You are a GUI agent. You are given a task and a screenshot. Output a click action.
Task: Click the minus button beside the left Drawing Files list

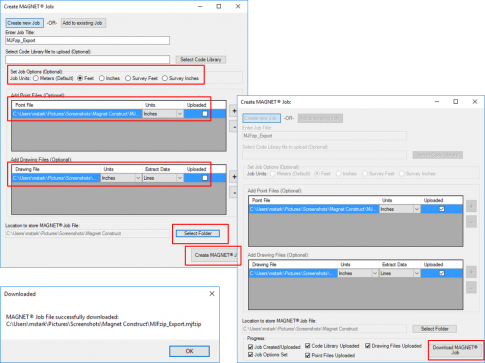[x=234, y=192]
